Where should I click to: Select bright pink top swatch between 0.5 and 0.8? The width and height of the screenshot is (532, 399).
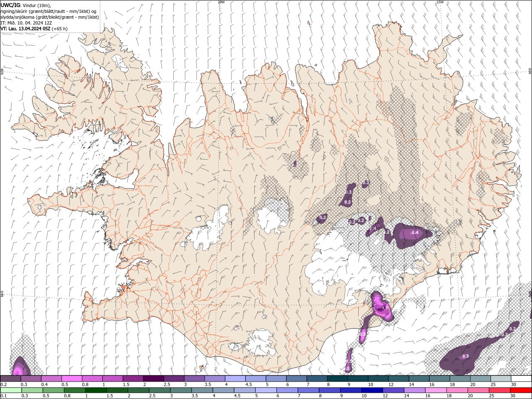coord(72,378)
